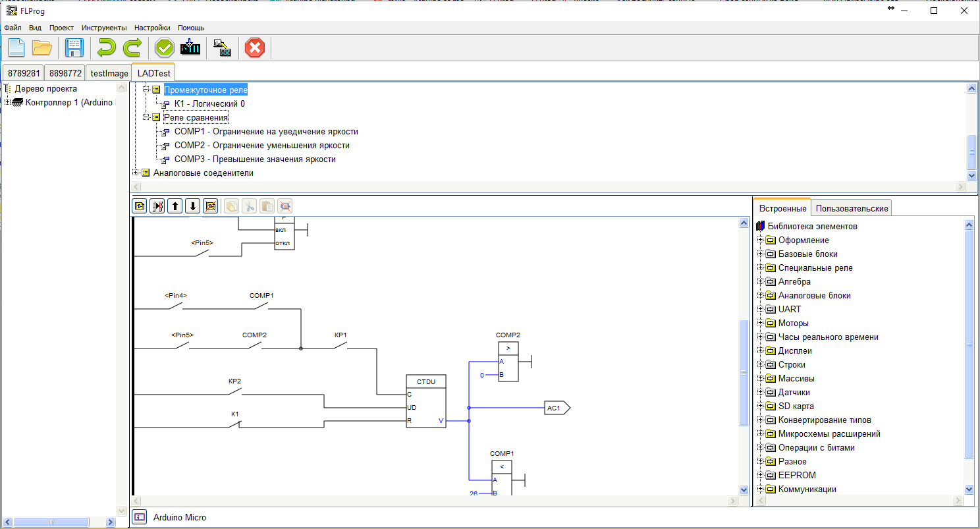Viewport: 980px width, 529px height.
Task: Expand the Специальные реле library folder
Action: pos(761,268)
